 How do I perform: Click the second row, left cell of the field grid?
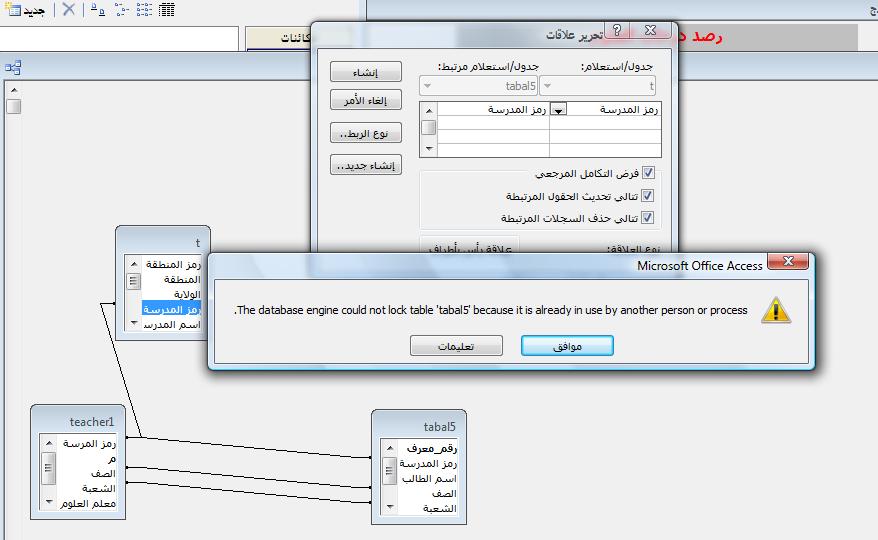(493, 123)
